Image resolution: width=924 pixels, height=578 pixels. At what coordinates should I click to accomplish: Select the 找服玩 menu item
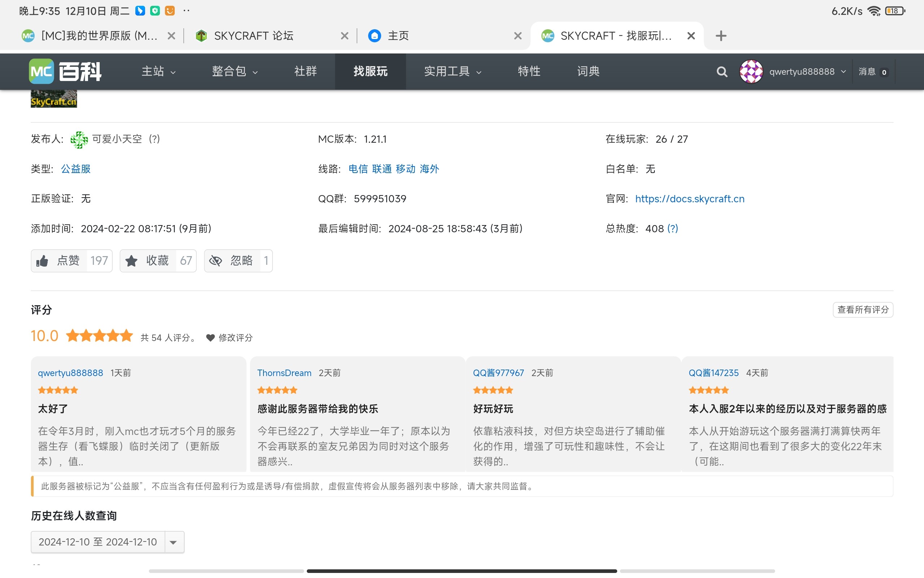[x=370, y=72]
